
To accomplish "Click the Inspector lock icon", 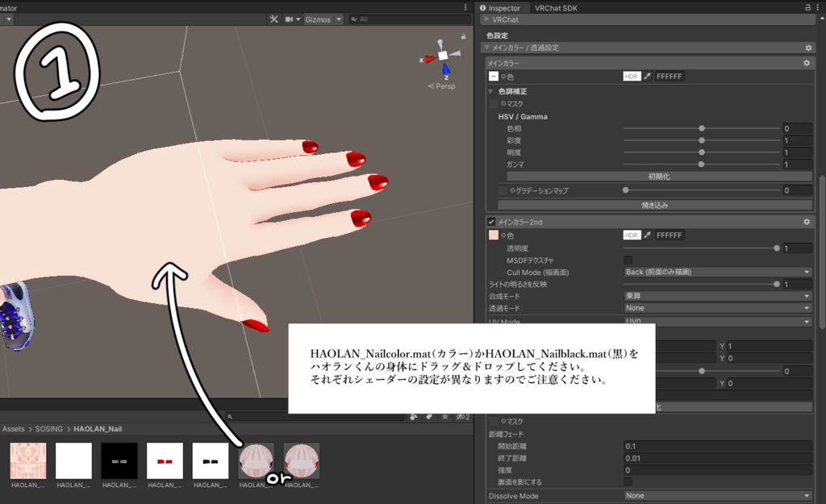I will 807,7.
